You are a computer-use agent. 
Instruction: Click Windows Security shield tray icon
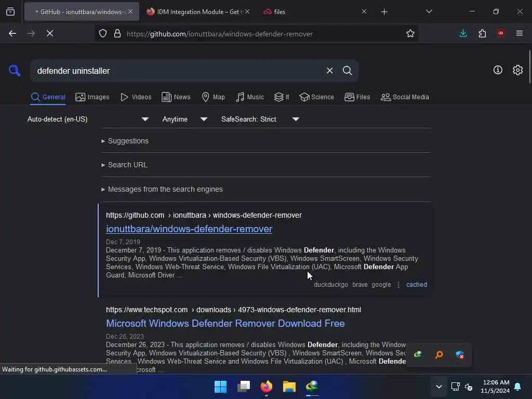tap(460, 355)
